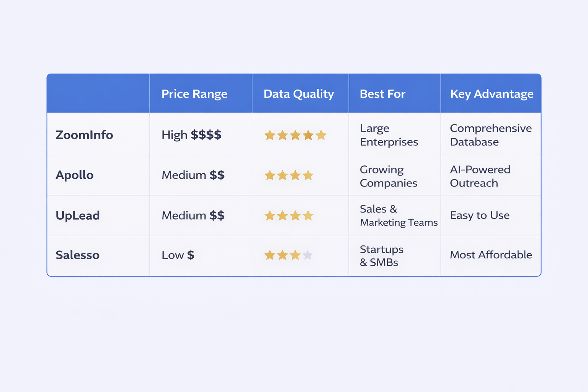
Task: Click the fourth star in Apollo row
Action: click(308, 176)
